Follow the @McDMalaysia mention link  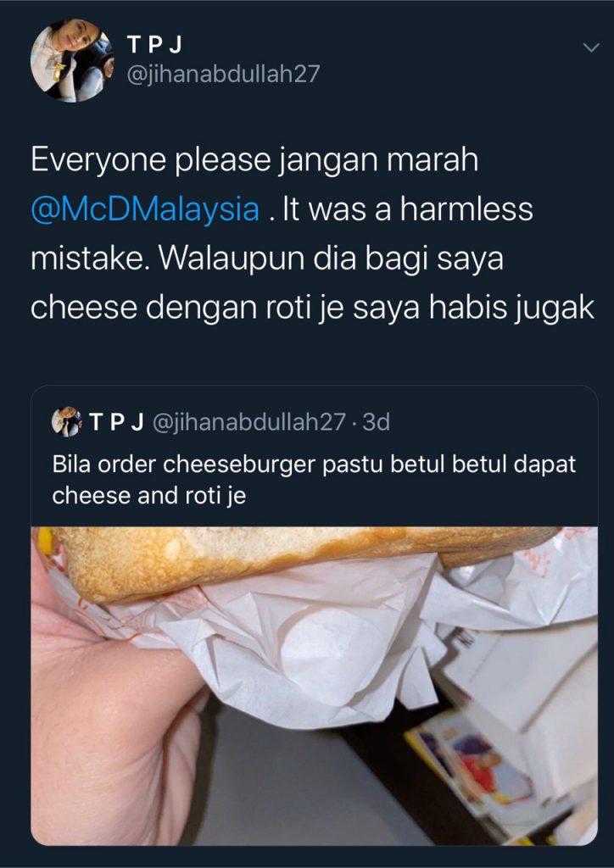click(146, 211)
